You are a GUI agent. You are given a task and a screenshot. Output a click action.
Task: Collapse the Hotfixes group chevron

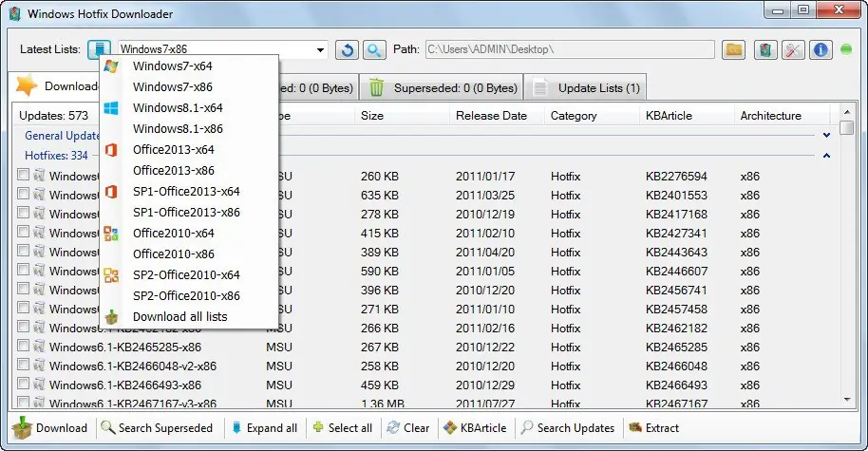pos(826,156)
